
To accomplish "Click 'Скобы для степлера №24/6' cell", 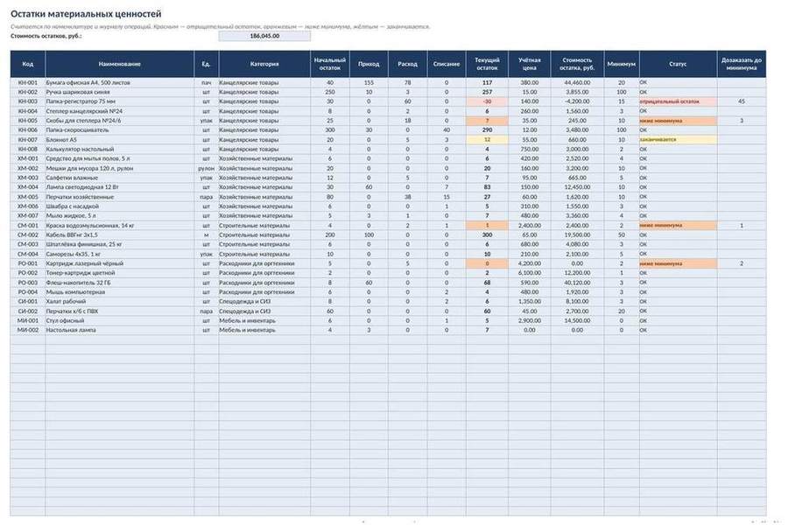I will coord(120,121).
